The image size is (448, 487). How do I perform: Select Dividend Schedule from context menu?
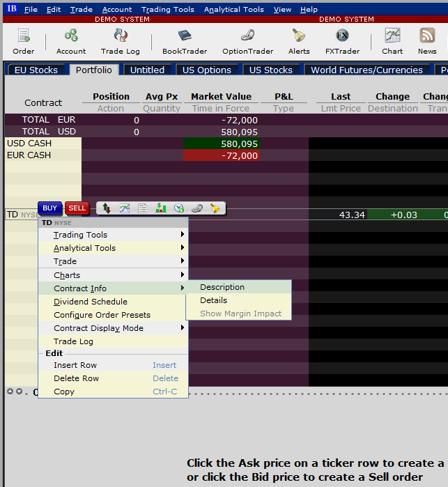click(x=113, y=302)
